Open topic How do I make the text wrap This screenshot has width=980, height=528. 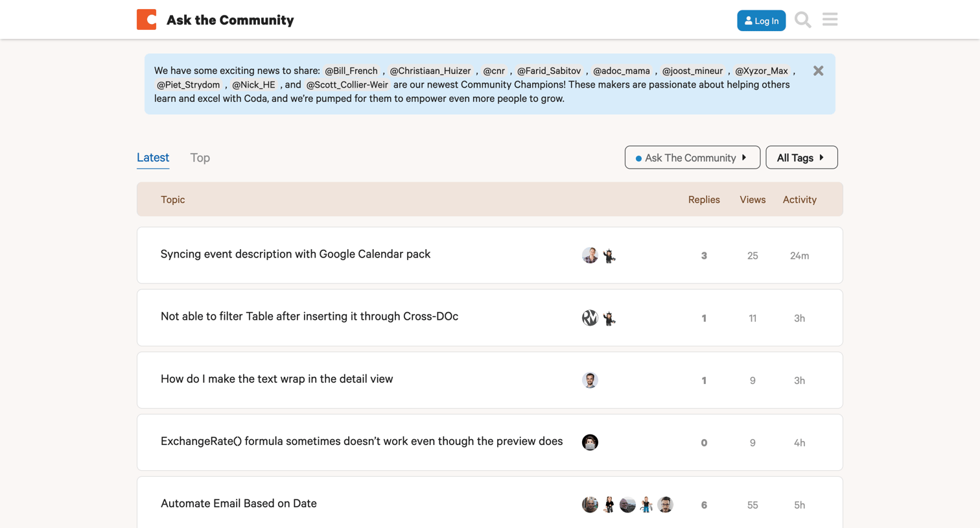pos(277,379)
